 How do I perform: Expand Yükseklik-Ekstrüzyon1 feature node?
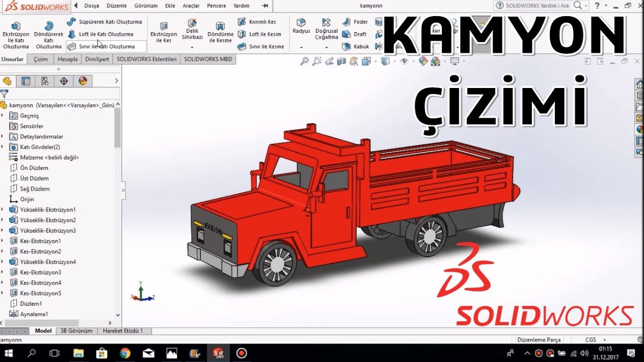click(3, 210)
